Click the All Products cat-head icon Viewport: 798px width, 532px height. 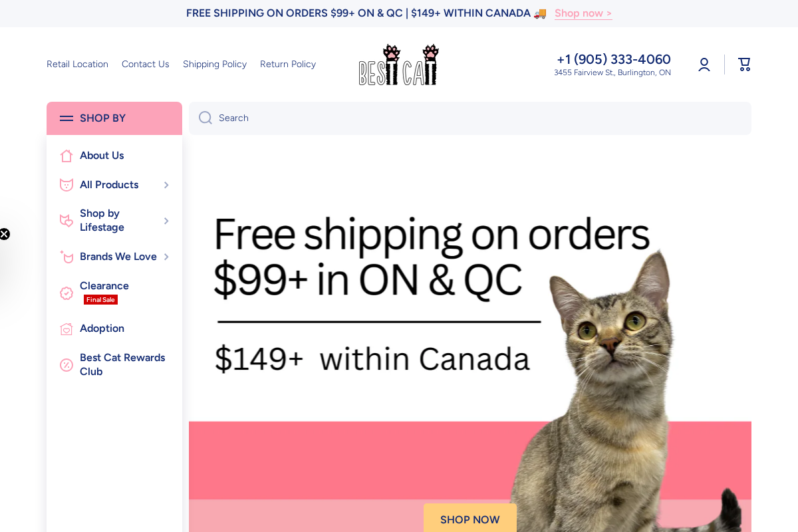(66, 185)
